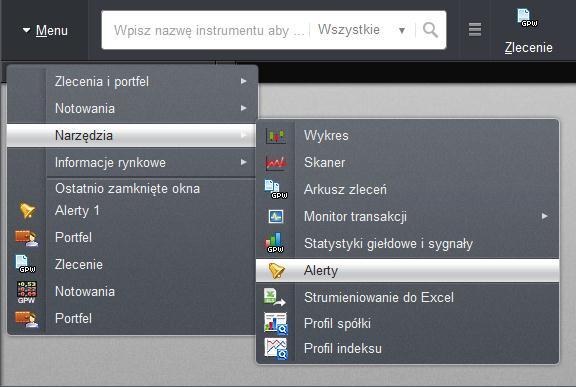Reopen Notowania from recently closed list
576x387 pixels.
pos(131,292)
